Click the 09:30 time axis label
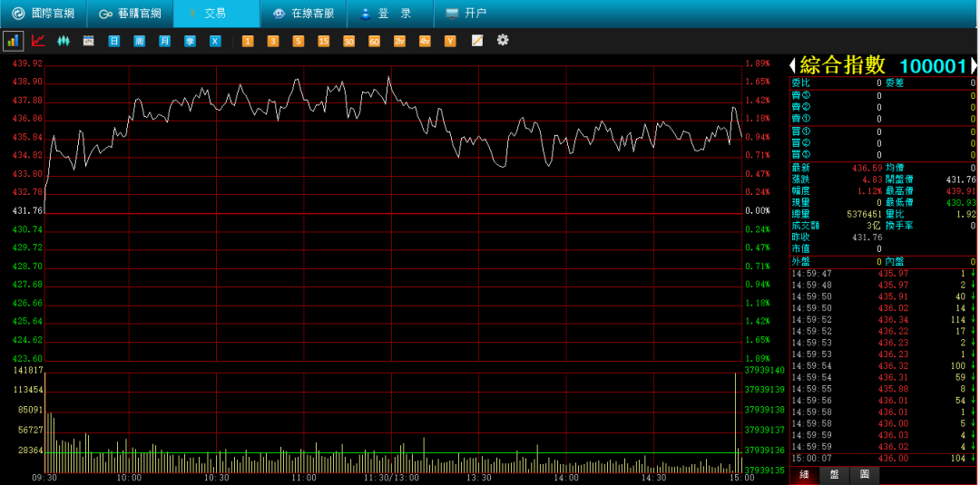This screenshot has width=980, height=485. point(44,478)
